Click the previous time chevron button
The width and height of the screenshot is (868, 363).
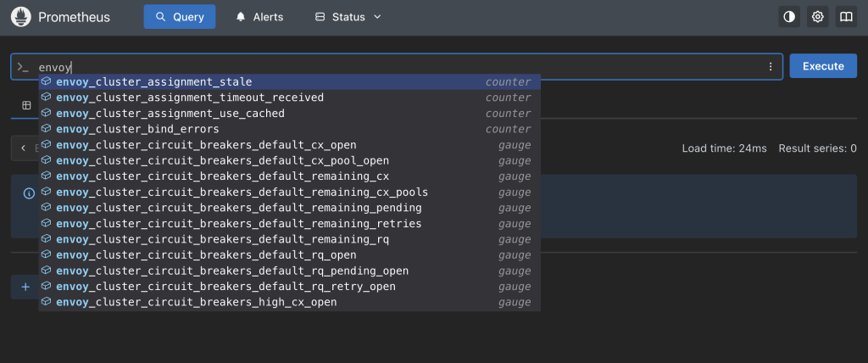[23, 148]
